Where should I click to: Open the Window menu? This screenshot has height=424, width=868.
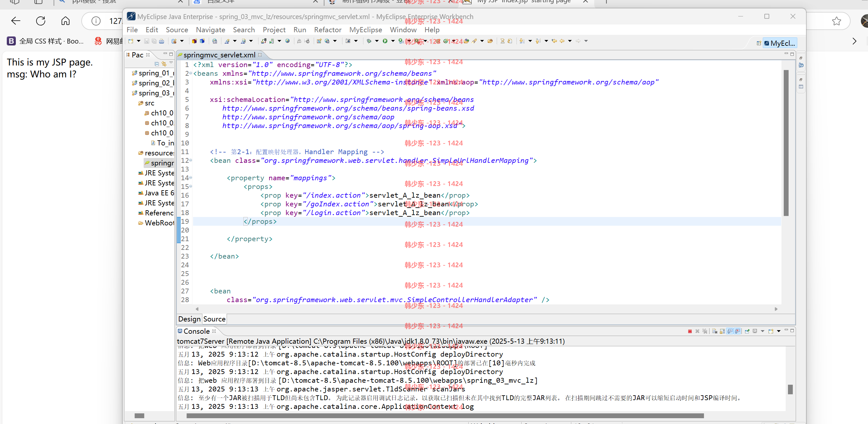coord(403,30)
